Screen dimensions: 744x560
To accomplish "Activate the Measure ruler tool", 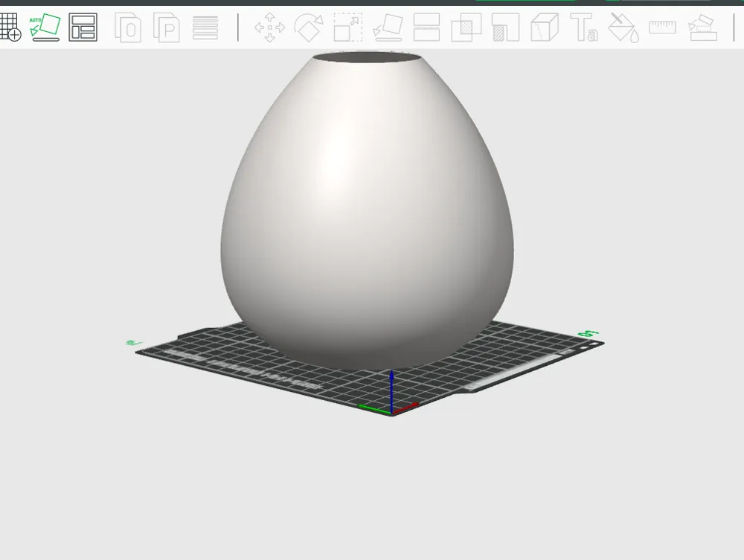I will pos(662,28).
